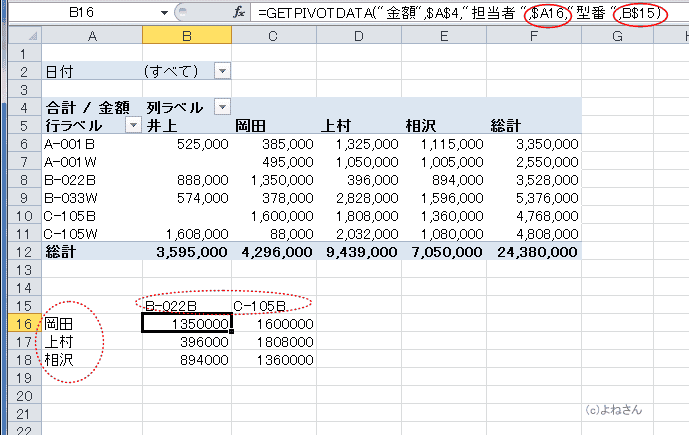Click cell value 894000
The width and height of the screenshot is (689, 435).
(x=204, y=360)
